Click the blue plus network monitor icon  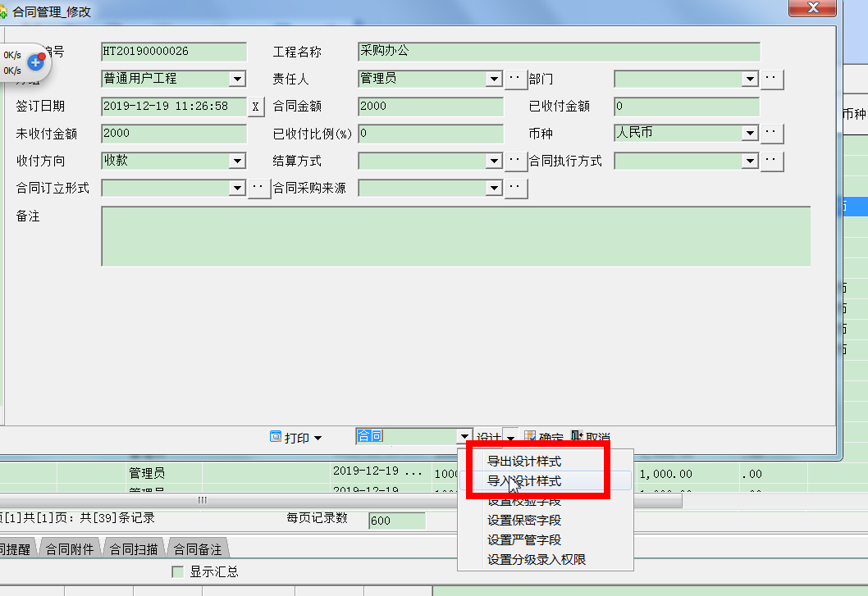click(35, 62)
